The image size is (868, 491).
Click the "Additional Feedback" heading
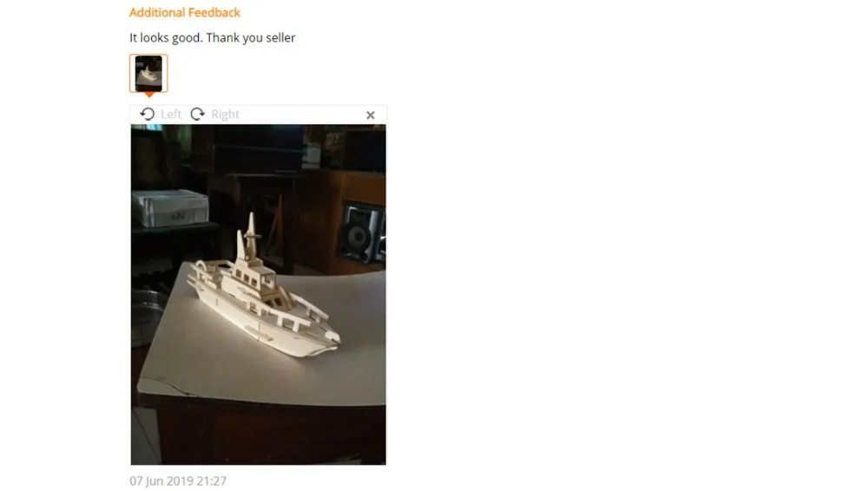click(184, 12)
